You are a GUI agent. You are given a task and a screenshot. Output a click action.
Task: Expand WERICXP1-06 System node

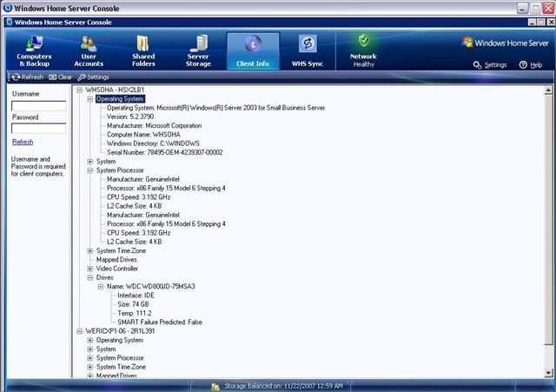[x=90, y=349]
